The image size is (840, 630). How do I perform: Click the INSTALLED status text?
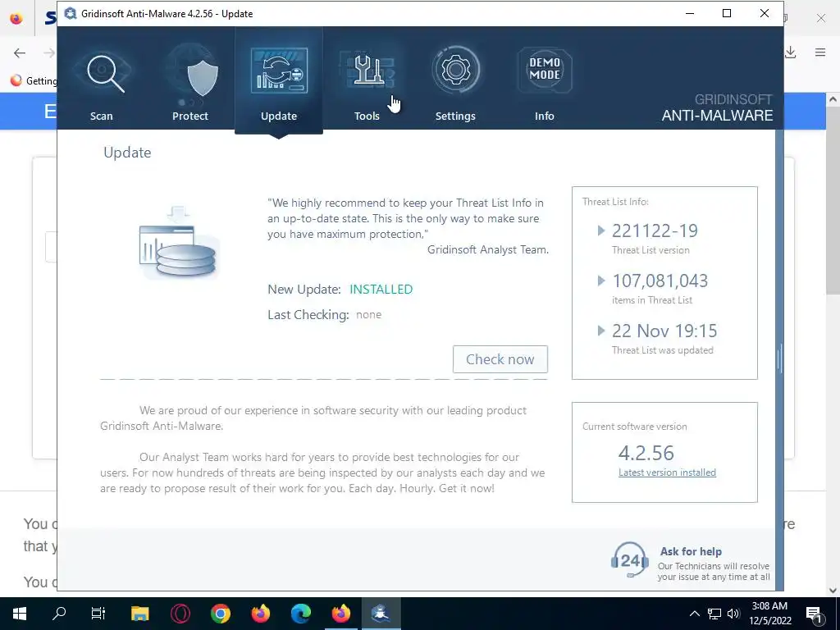click(x=381, y=290)
